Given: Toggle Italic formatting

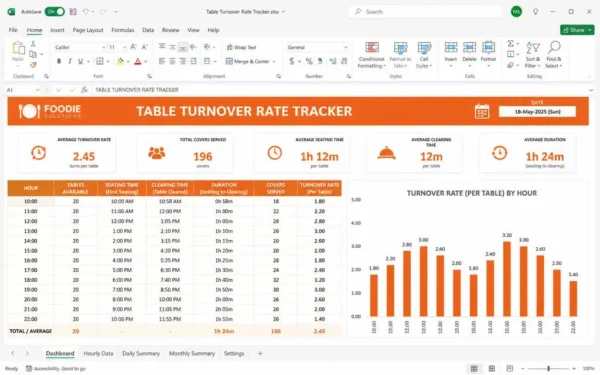Looking at the screenshot, I should click(x=70, y=61).
